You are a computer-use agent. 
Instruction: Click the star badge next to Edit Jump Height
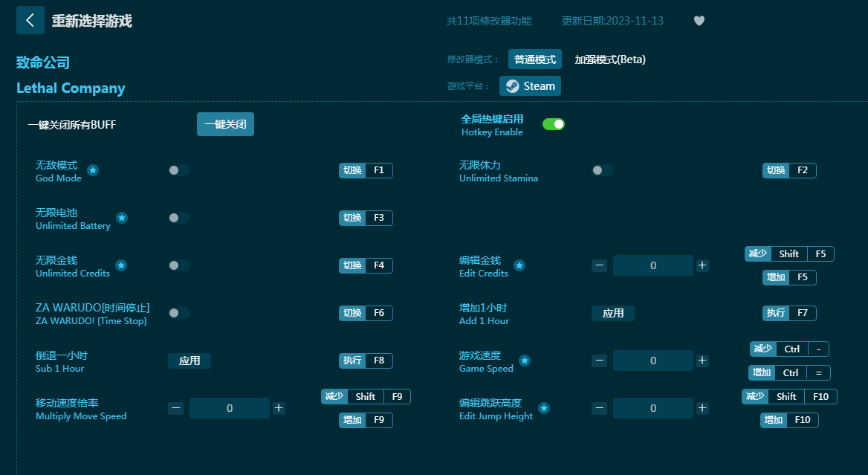544,408
